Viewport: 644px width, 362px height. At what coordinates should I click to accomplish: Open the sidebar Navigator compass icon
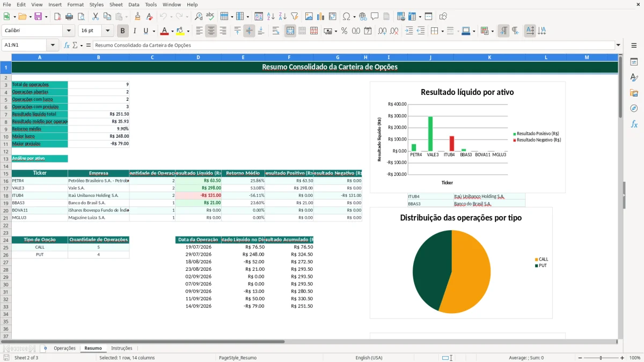634,108
